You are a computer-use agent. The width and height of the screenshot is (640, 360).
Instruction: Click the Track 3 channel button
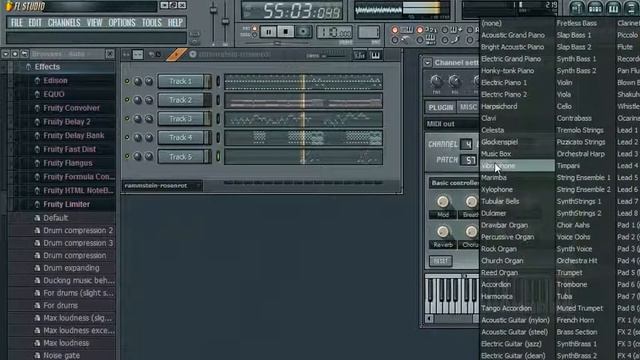point(182,119)
